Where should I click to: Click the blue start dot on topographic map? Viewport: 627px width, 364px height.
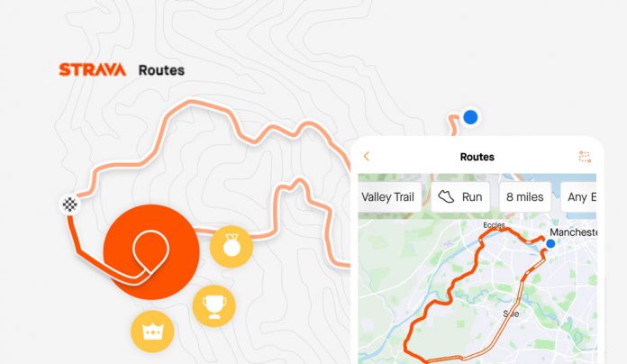pos(470,117)
